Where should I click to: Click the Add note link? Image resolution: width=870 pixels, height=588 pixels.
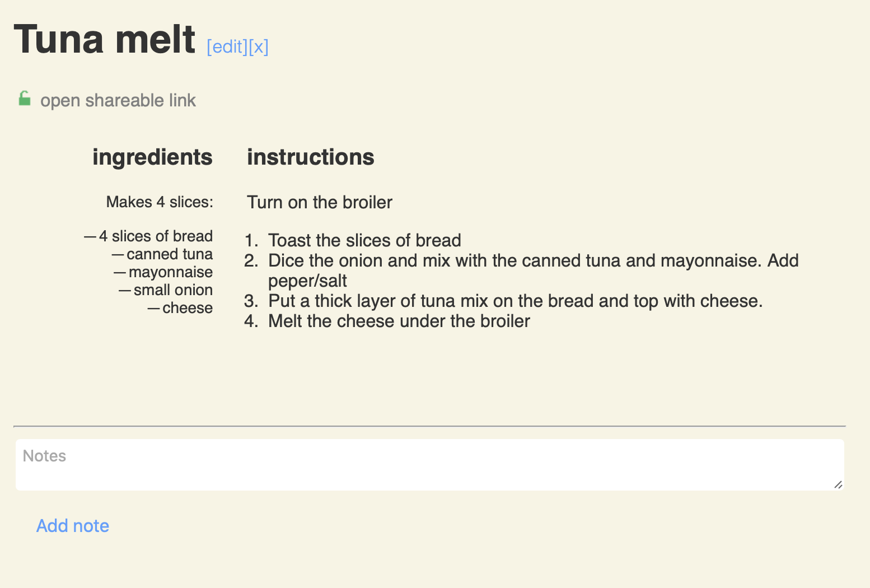73,526
